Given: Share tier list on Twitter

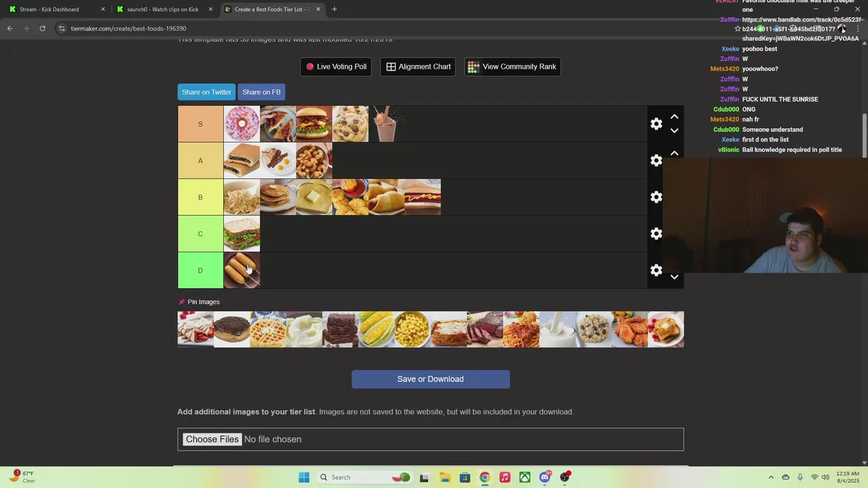Looking at the screenshot, I should pos(206,92).
